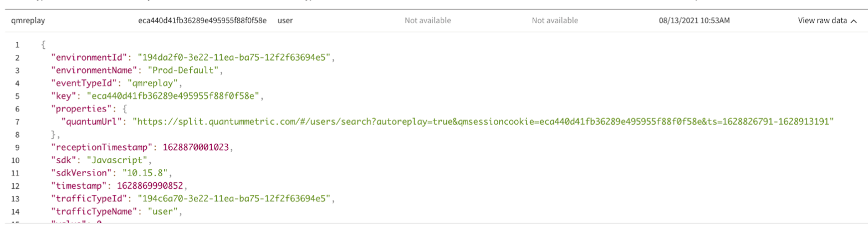The width and height of the screenshot is (868, 241).
Task: Click line number 1 in the gutter
Action: (x=18, y=45)
